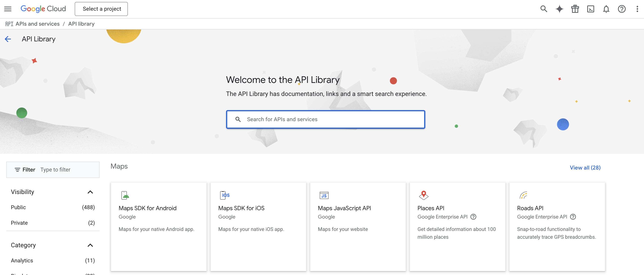Open the Select a project picker
This screenshot has height=275, width=644.
101,9
